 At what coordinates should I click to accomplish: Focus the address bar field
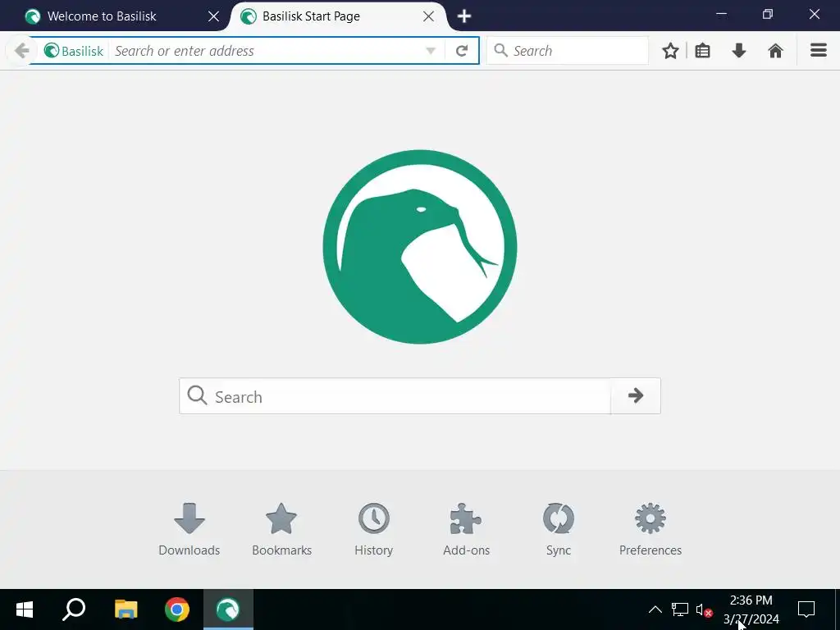tap(267, 51)
